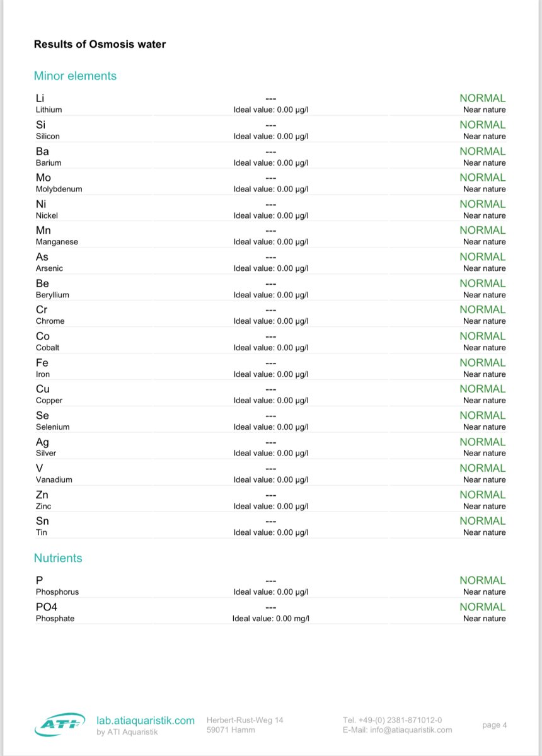
Task: Open the lab.atiaquaristik.com link
Action: tap(146, 720)
